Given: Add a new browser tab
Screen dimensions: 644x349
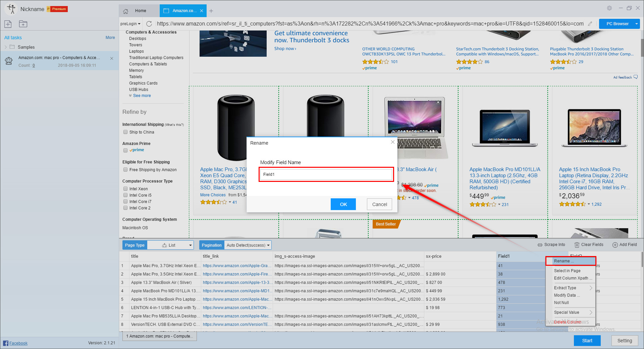Looking at the screenshot, I should tap(211, 11).
